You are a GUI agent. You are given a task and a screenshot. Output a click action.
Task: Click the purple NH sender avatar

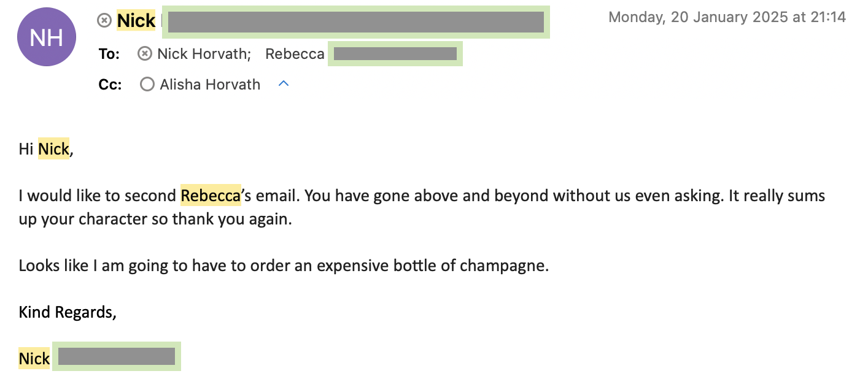[46, 37]
